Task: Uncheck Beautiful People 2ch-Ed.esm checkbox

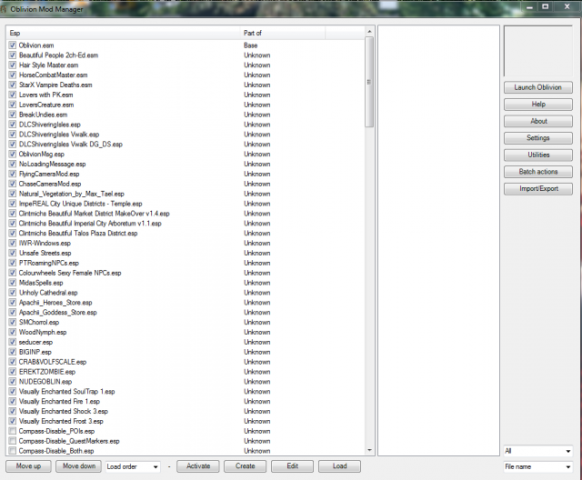Action: 13,55
